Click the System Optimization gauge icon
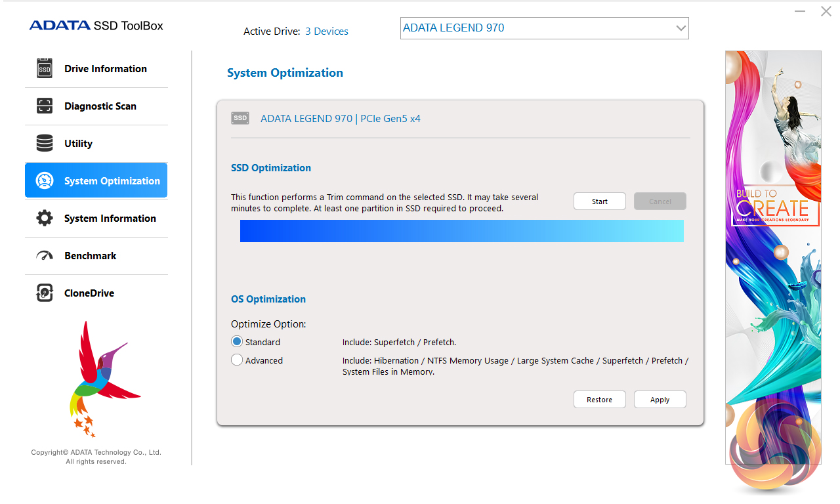The image size is (840, 504). [x=45, y=180]
